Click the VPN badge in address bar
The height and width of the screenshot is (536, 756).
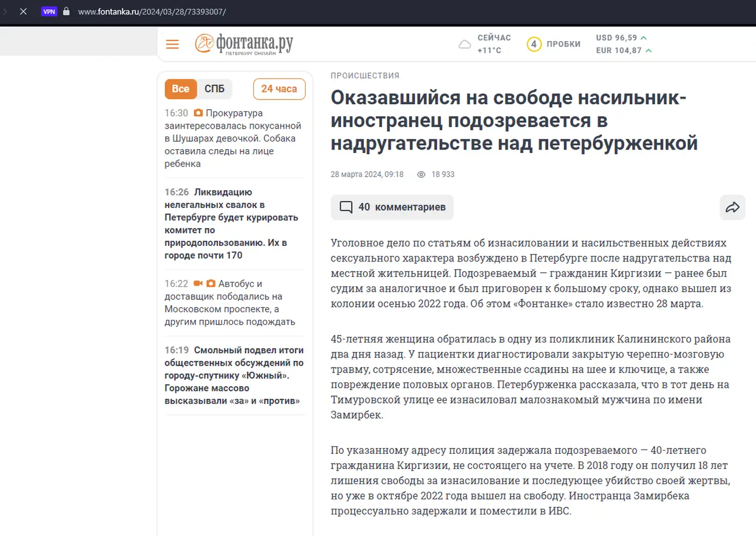click(x=49, y=11)
